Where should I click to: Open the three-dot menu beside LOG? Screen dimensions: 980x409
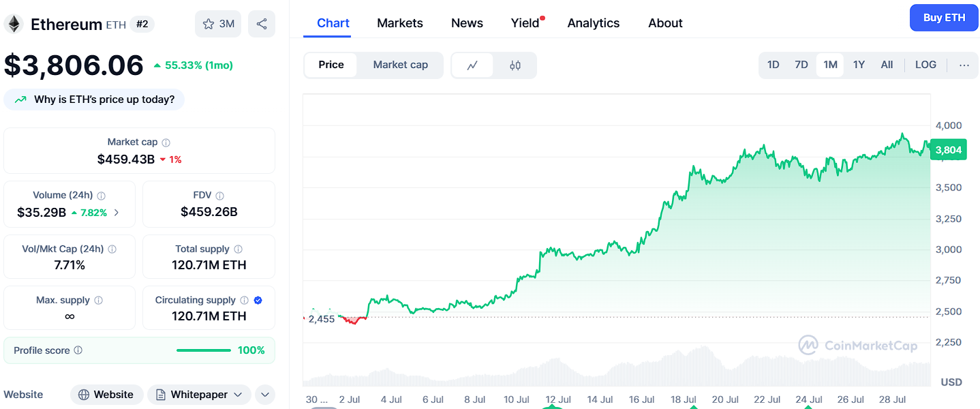964,65
